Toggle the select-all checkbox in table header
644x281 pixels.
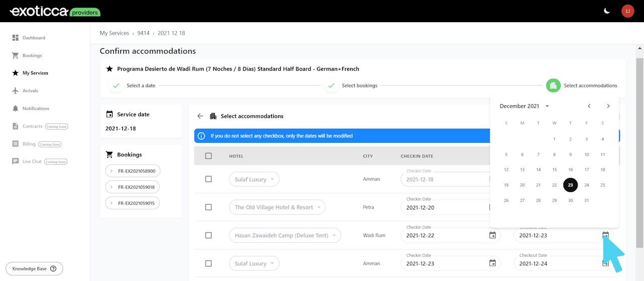point(209,156)
